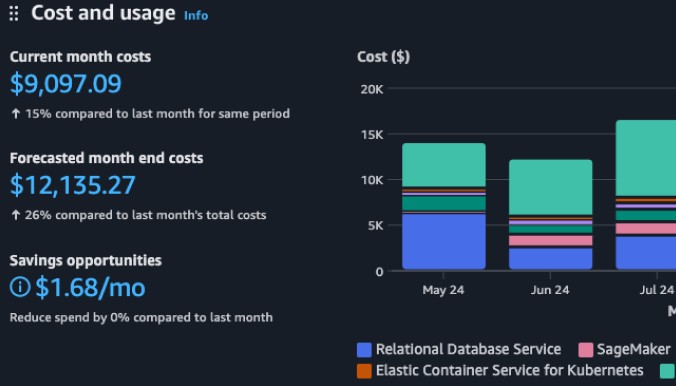Click the Relational Database Service legend blue swatch
676x386 pixels.
(x=364, y=350)
